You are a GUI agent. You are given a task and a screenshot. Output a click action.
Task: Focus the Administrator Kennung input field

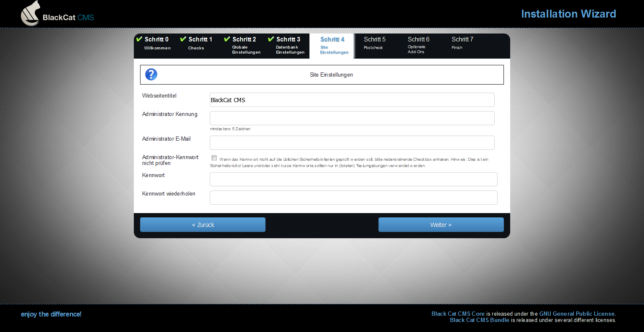click(352, 118)
